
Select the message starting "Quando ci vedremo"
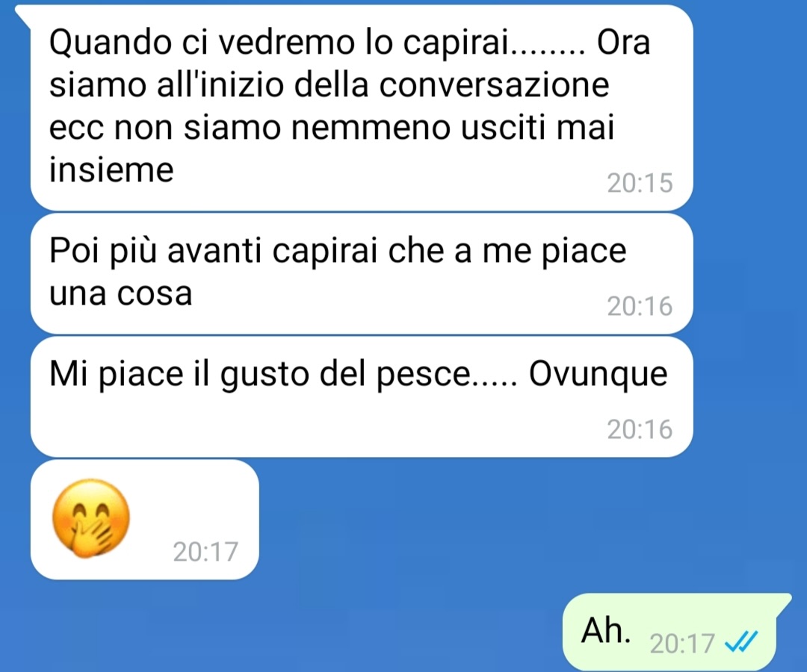(362, 108)
